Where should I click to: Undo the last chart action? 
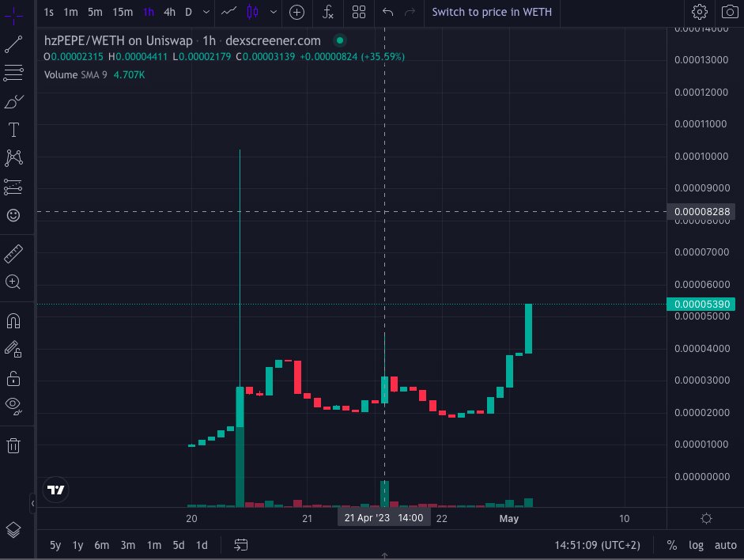point(387,13)
